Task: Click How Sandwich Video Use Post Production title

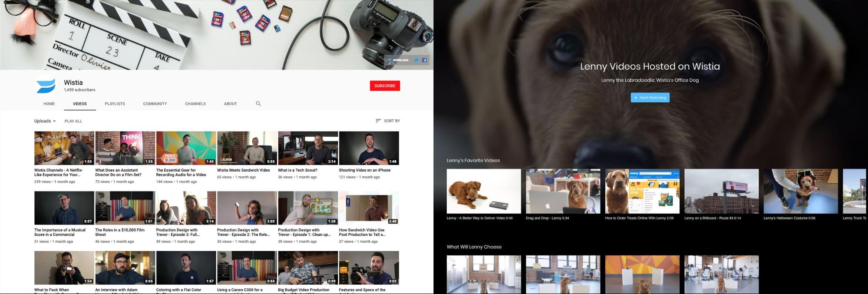Action: [362, 232]
